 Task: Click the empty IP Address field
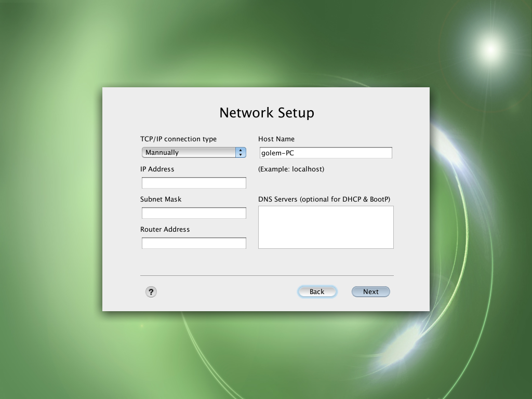coord(193,182)
